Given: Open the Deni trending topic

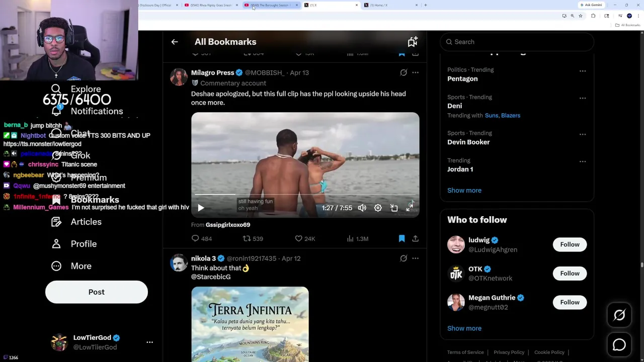Looking at the screenshot, I should tap(454, 106).
